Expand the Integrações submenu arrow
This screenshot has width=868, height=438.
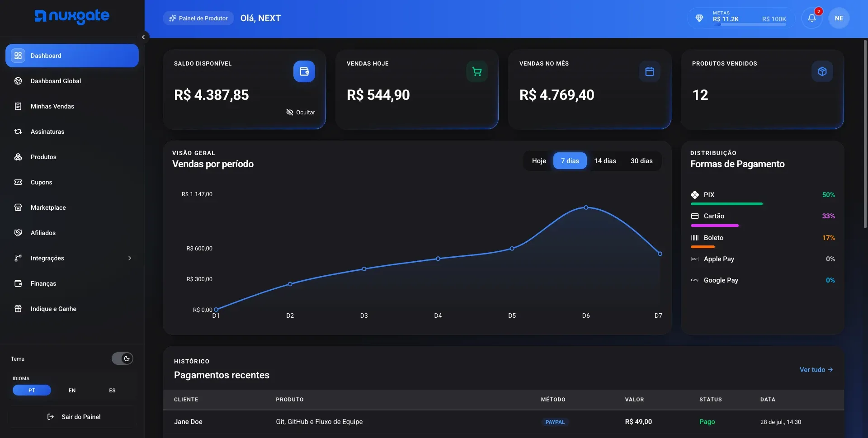point(130,258)
